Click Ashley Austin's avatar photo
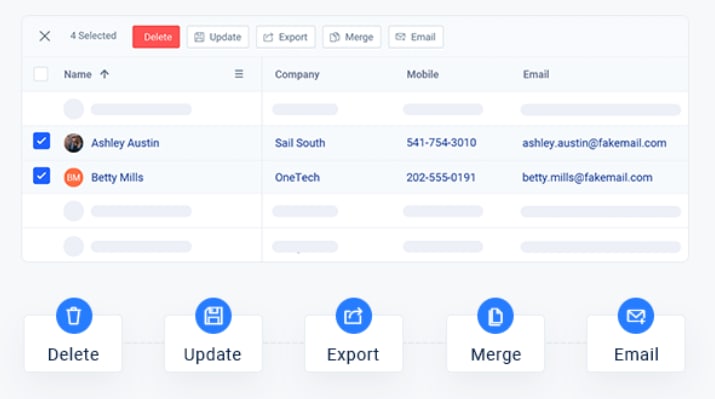Viewport: 715px width, 399px height. (x=73, y=143)
